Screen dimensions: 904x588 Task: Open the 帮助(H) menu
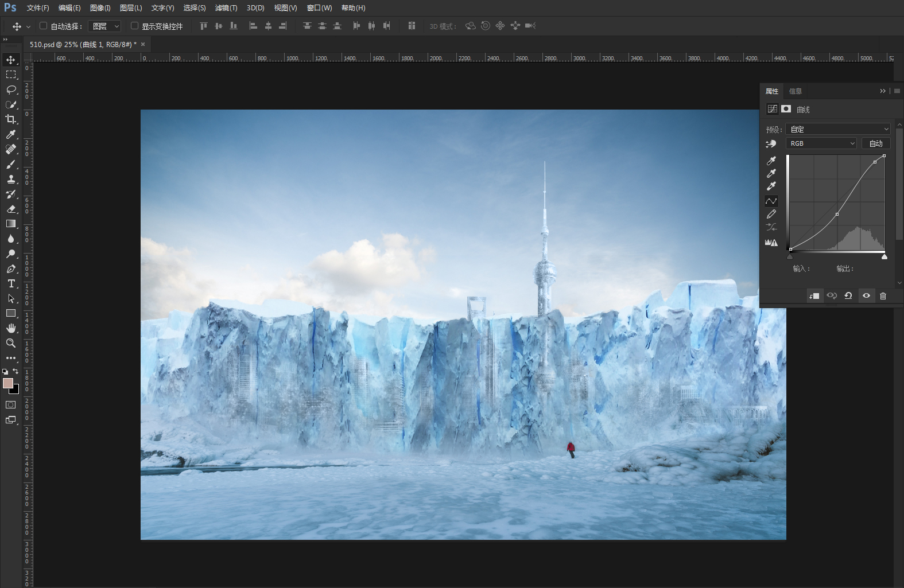click(x=353, y=8)
